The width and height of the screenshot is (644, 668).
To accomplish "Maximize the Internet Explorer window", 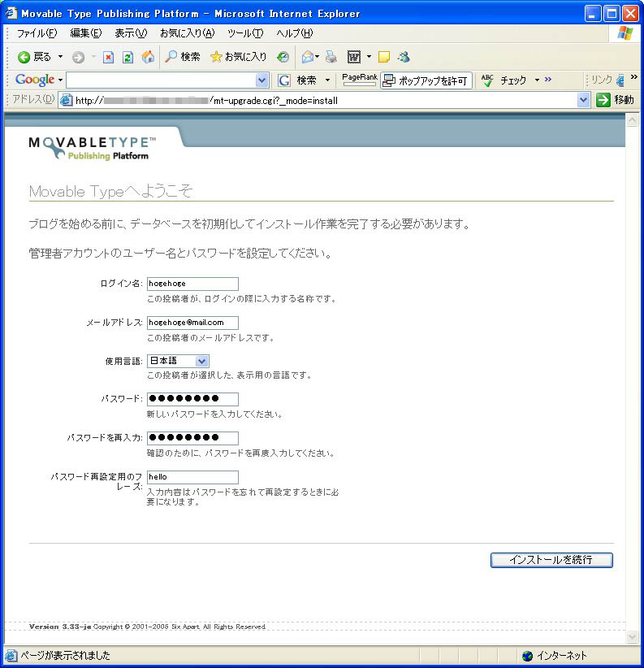I will point(612,14).
